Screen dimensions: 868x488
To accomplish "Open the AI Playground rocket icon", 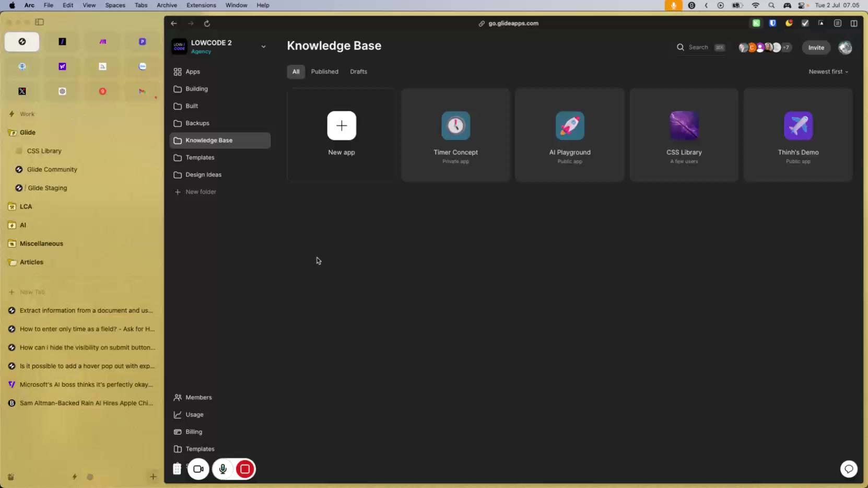I will 569,125.
